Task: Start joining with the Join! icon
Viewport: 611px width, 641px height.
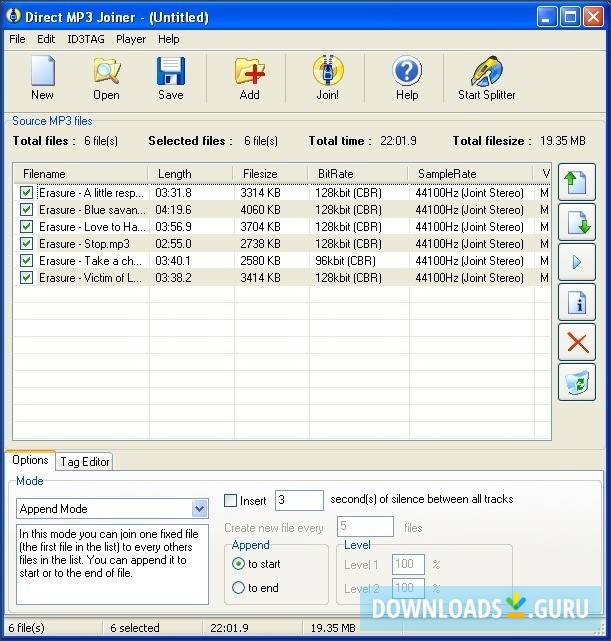Action: click(328, 78)
